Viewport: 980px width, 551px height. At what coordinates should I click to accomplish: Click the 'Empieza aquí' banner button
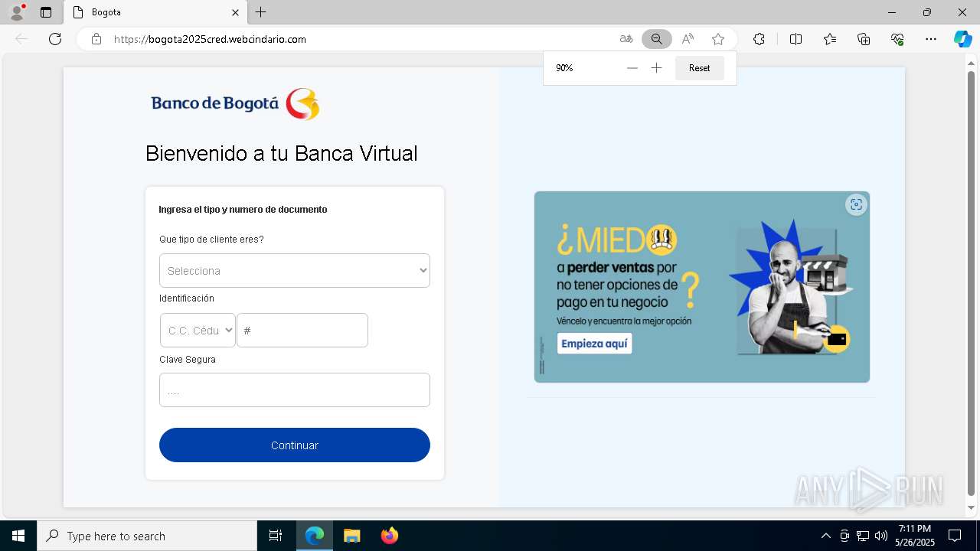[594, 344]
